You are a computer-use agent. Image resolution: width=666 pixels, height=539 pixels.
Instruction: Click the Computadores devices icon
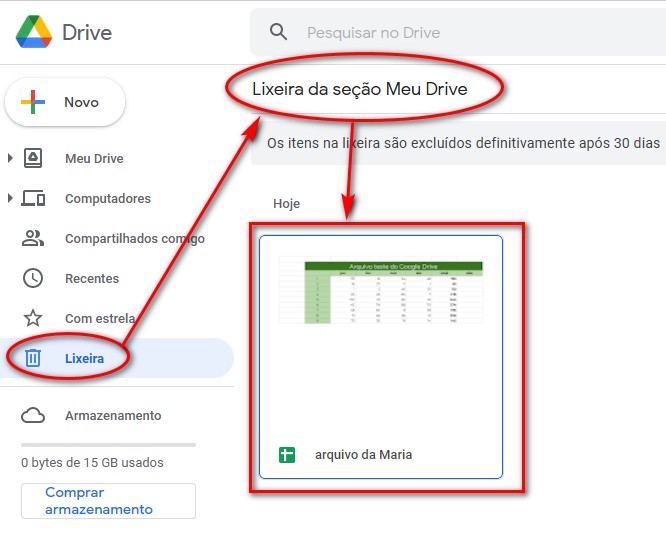(x=33, y=198)
